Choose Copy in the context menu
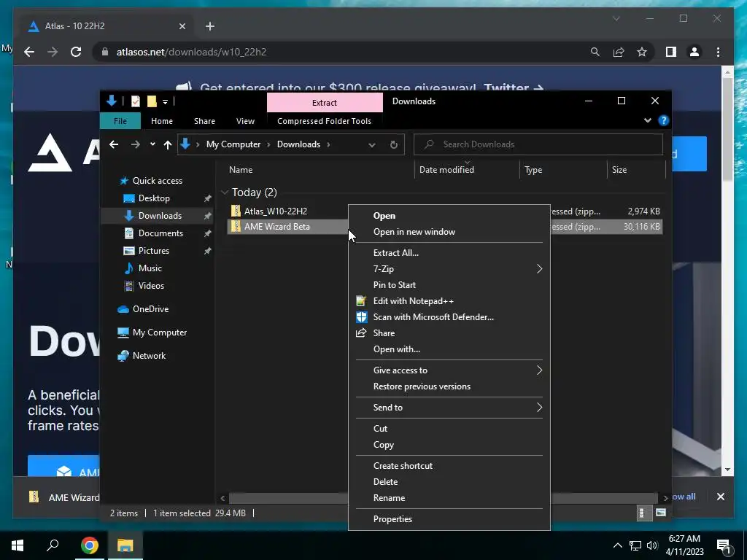This screenshot has height=560, width=747. [383, 445]
